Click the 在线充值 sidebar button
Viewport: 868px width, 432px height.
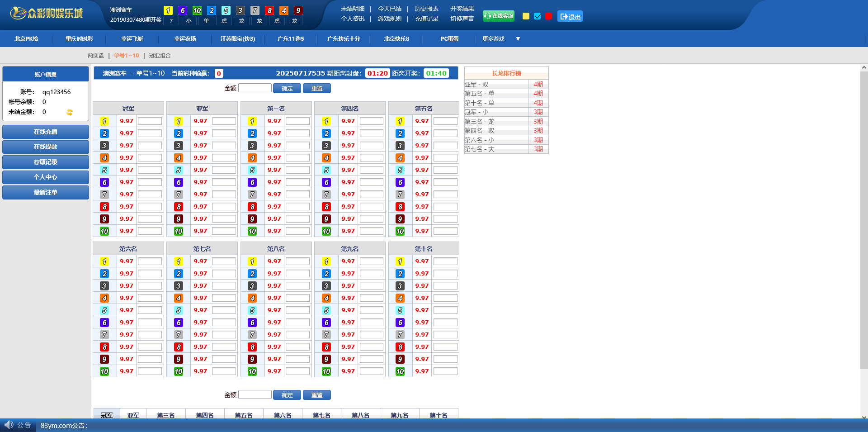pyautogui.click(x=46, y=132)
